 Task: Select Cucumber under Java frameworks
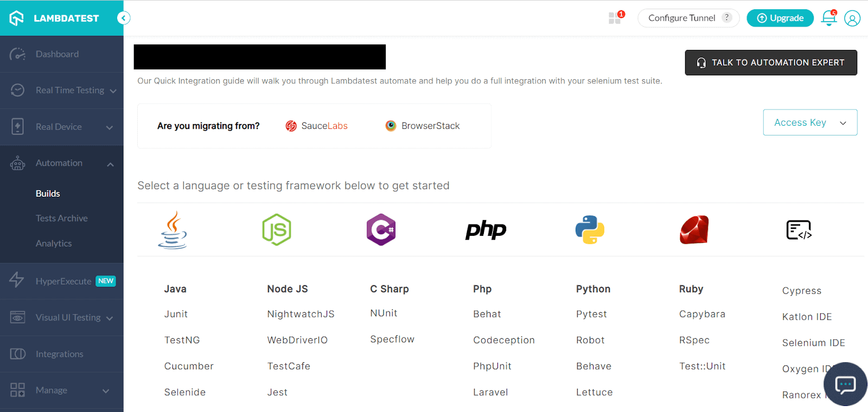[189, 366]
